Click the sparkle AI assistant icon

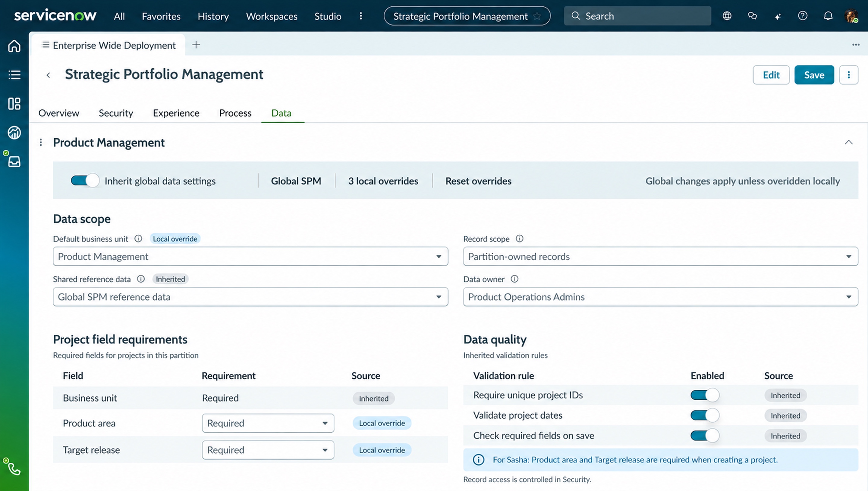778,16
